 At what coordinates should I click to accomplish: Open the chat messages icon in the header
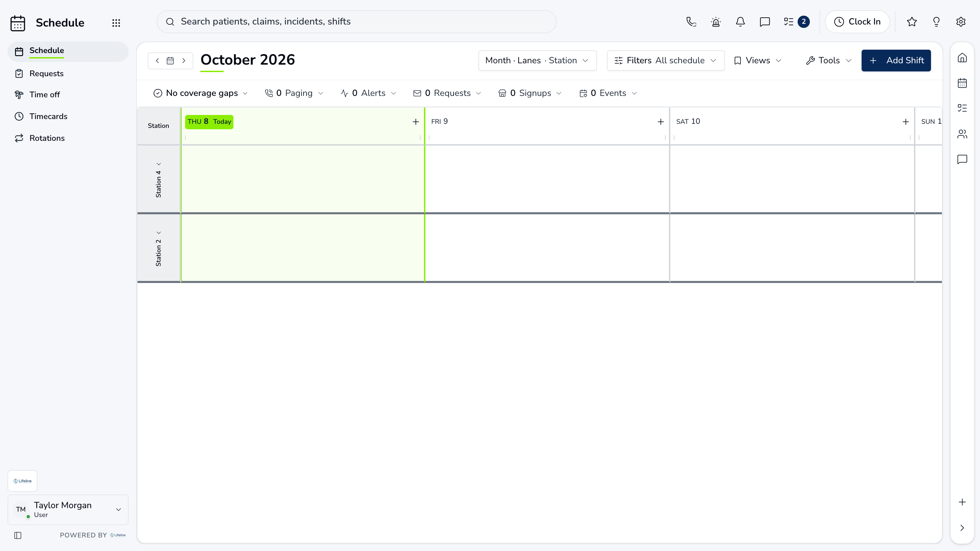point(765,22)
